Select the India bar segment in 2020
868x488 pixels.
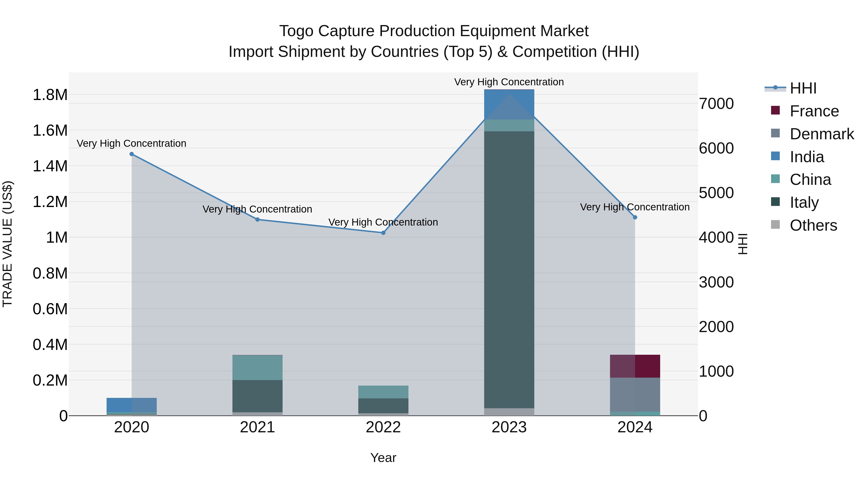coord(132,405)
